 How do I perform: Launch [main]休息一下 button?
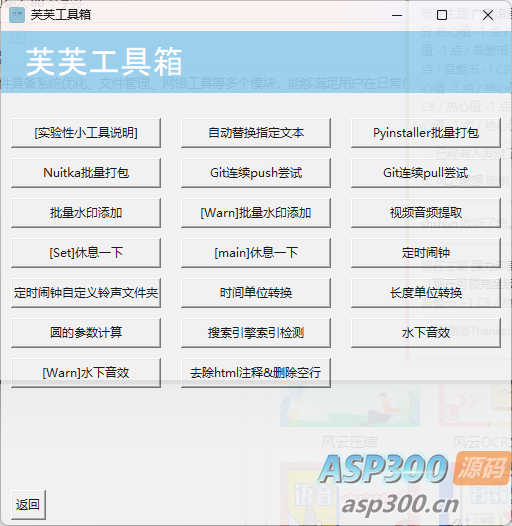click(256, 253)
